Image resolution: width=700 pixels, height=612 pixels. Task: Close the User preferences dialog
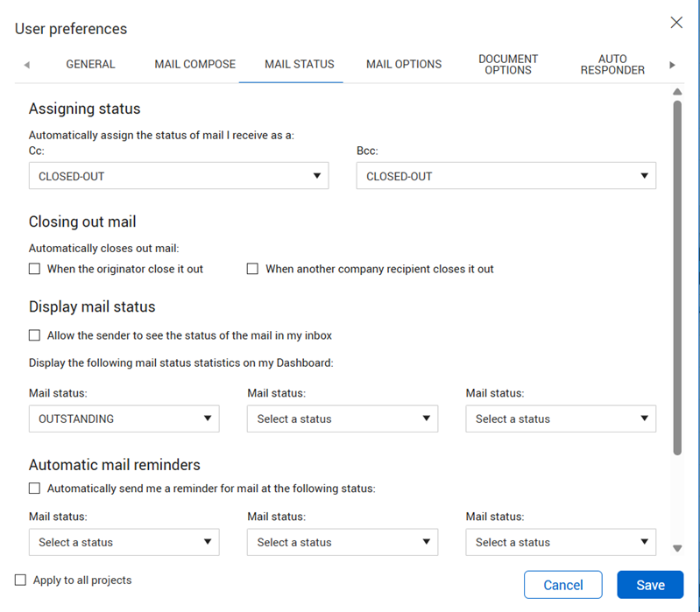[x=676, y=23]
